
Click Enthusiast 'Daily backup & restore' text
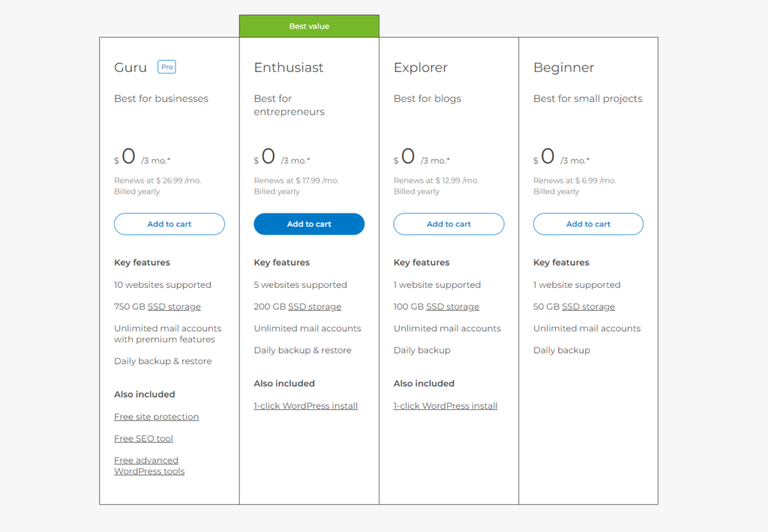303,351
